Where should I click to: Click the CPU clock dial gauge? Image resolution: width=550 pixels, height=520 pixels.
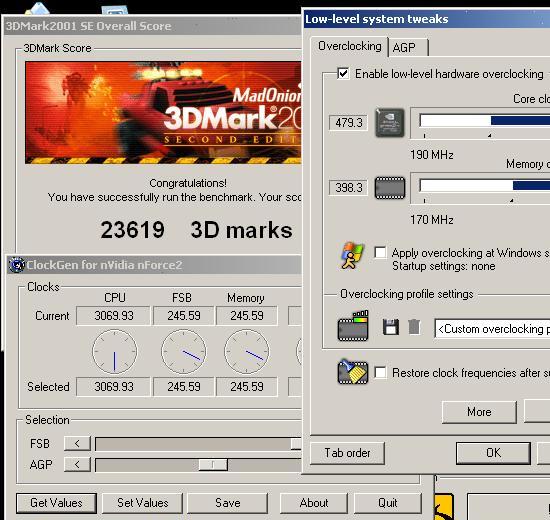pyautogui.click(x=114, y=352)
